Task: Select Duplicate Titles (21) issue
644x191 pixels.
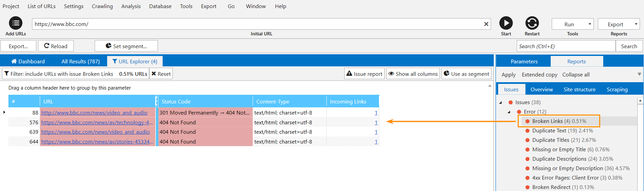Action: [x=564, y=140]
